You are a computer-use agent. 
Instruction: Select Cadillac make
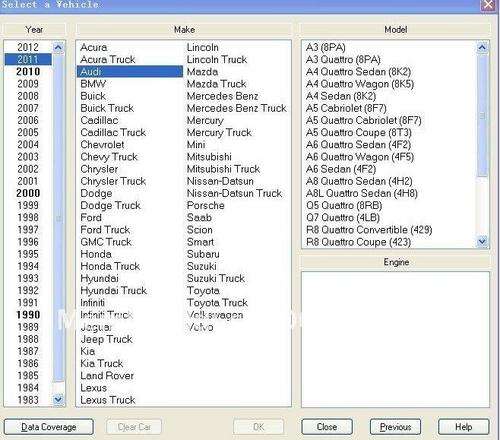click(99, 120)
